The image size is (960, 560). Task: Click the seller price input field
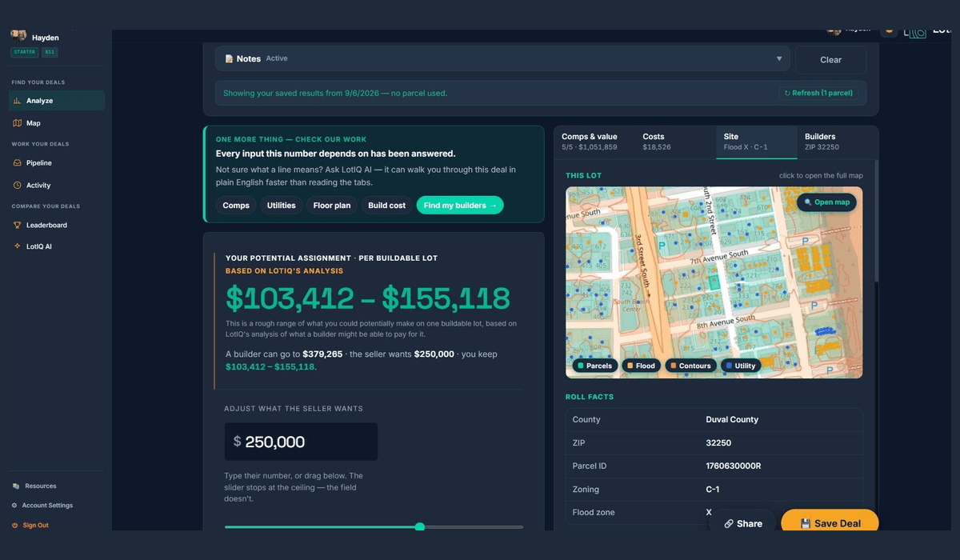(x=301, y=442)
